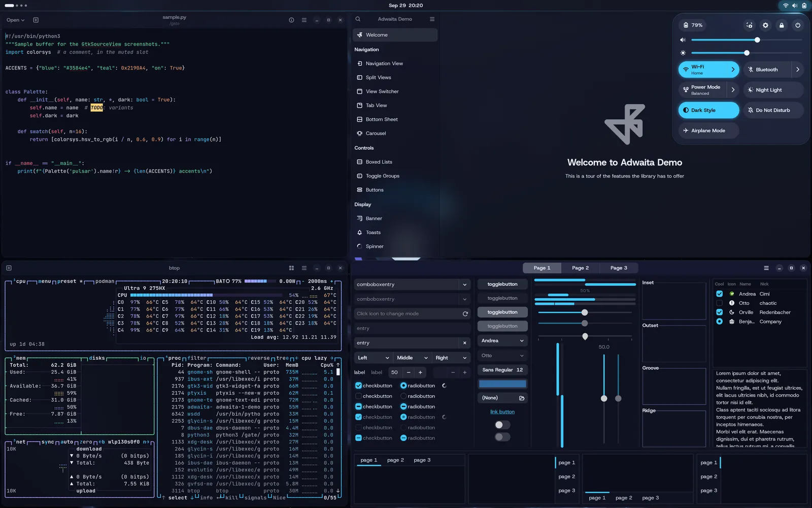Click the search icon in Adwaita Demo
The height and width of the screenshot is (508, 812).
(358, 19)
